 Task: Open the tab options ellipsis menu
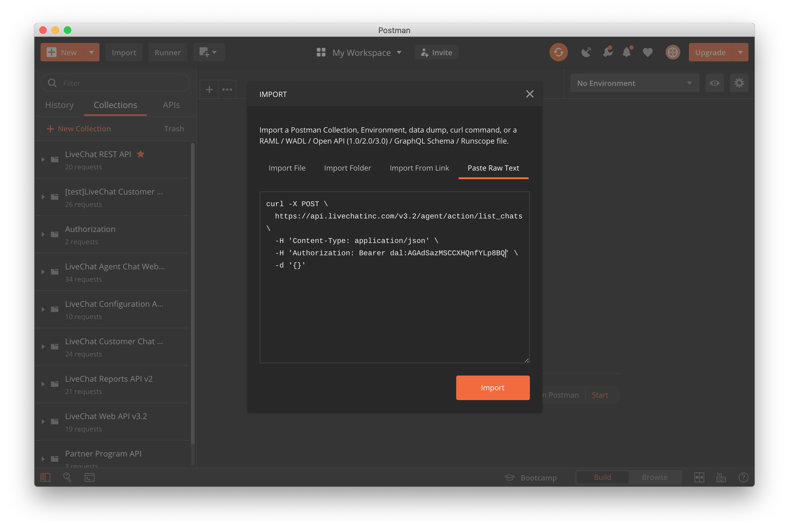227,90
